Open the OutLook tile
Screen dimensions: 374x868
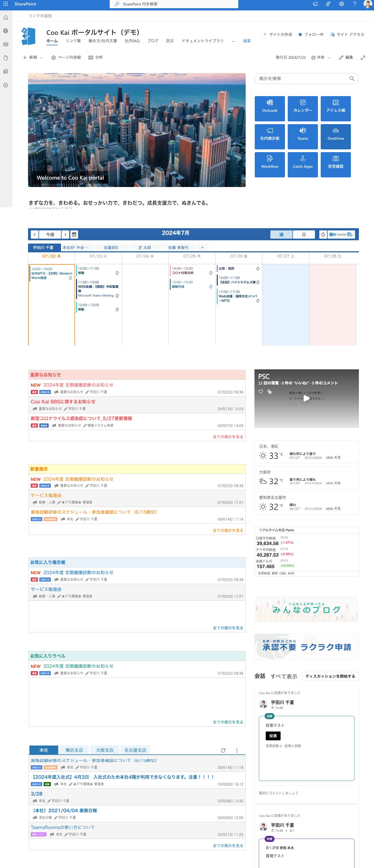click(x=270, y=108)
